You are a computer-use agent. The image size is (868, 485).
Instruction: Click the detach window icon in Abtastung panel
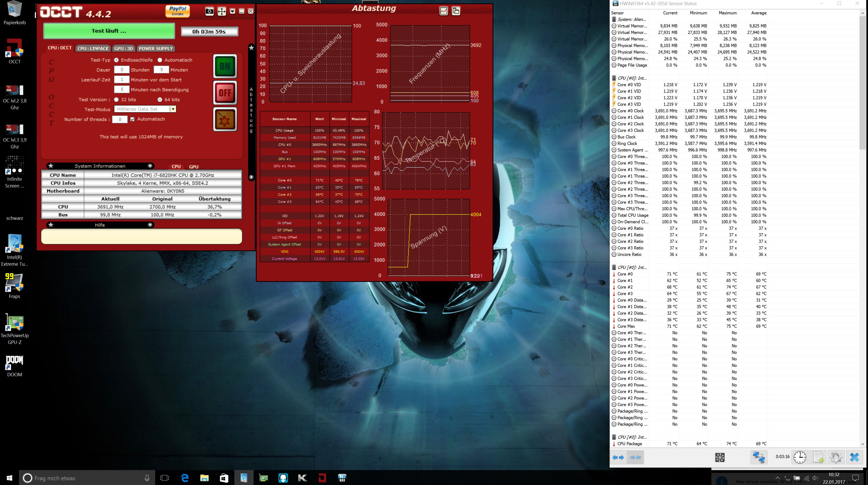click(x=456, y=11)
